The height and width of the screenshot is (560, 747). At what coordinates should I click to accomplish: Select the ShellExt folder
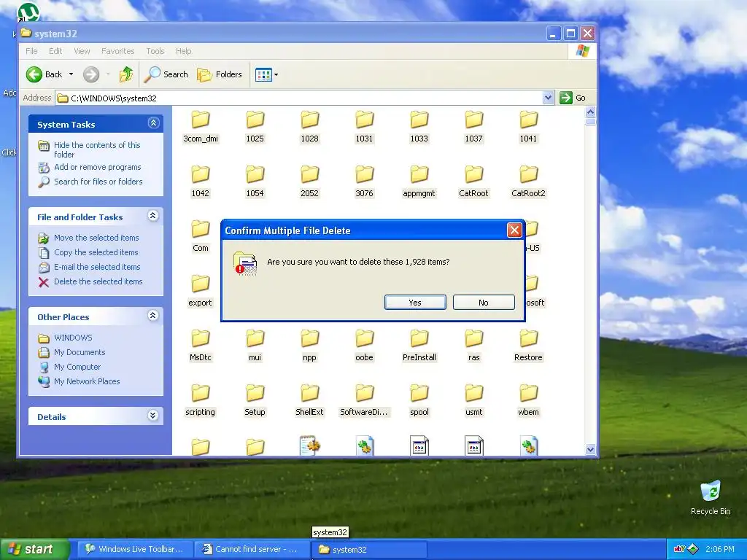pos(309,400)
